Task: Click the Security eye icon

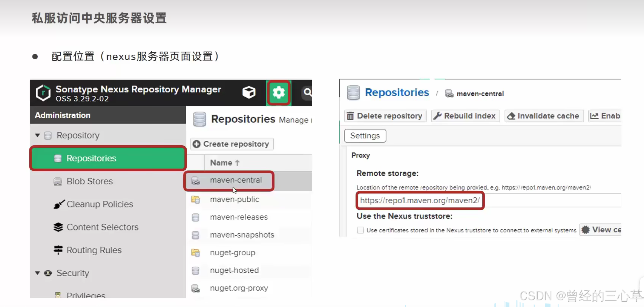Action: (x=48, y=273)
